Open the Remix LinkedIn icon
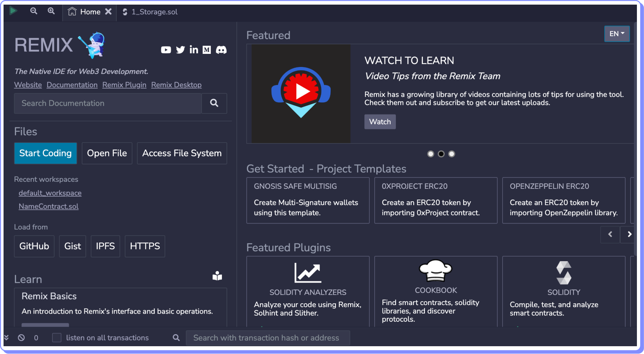The height and width of the screenshot is (354, 644). 194,50
